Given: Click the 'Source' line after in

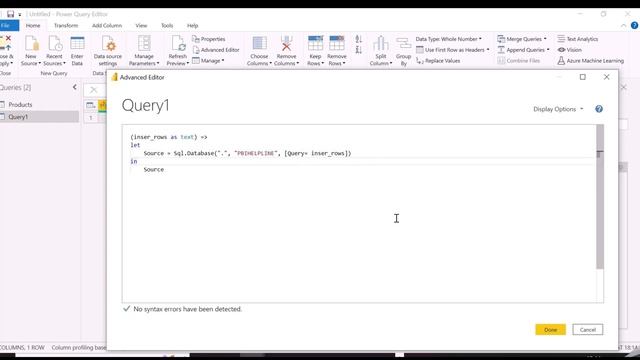Looking at the screenshot, I should coord(153,169).
